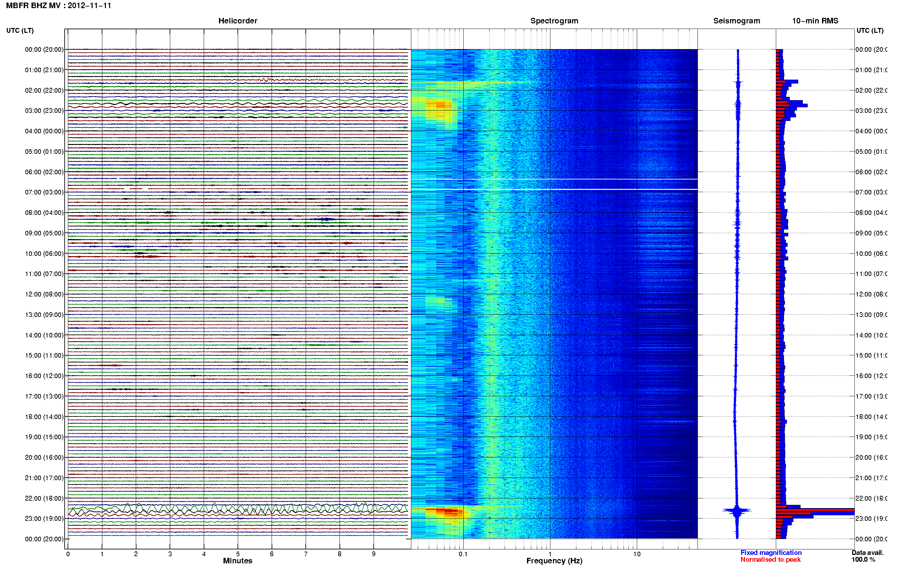Click the 15:00 (11:00) label on left axis

pos(44,356)
